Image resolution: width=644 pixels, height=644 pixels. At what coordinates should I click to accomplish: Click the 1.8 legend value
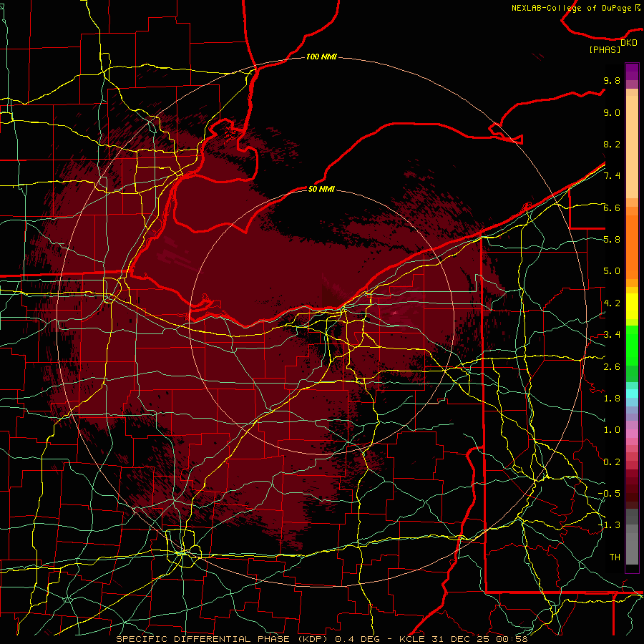612,399
